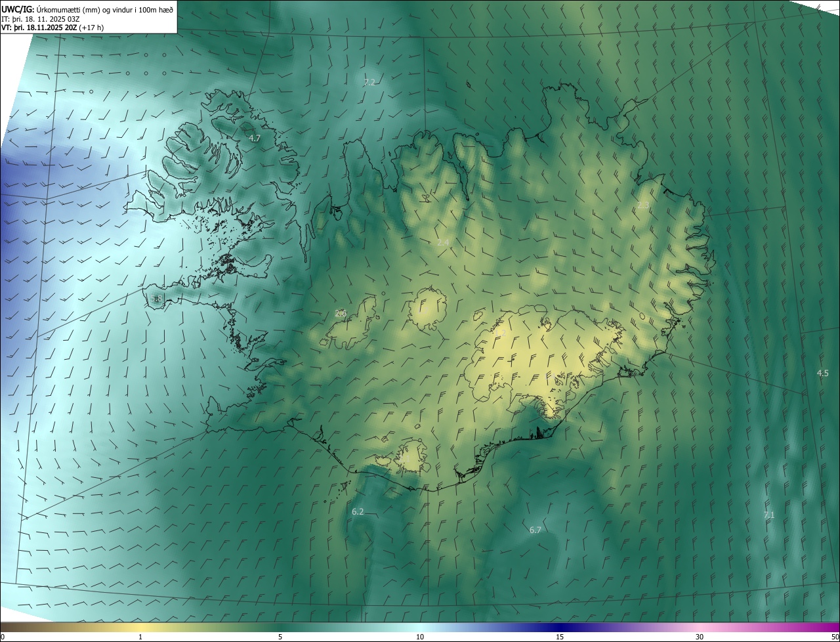Click the dark navy section of the colour bar
This screenshot has height=642, width=840.
(560, 628)
